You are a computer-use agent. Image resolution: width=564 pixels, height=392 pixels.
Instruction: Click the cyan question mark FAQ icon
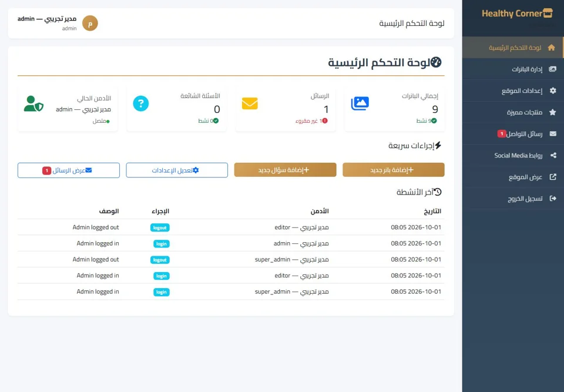point(140,103)
